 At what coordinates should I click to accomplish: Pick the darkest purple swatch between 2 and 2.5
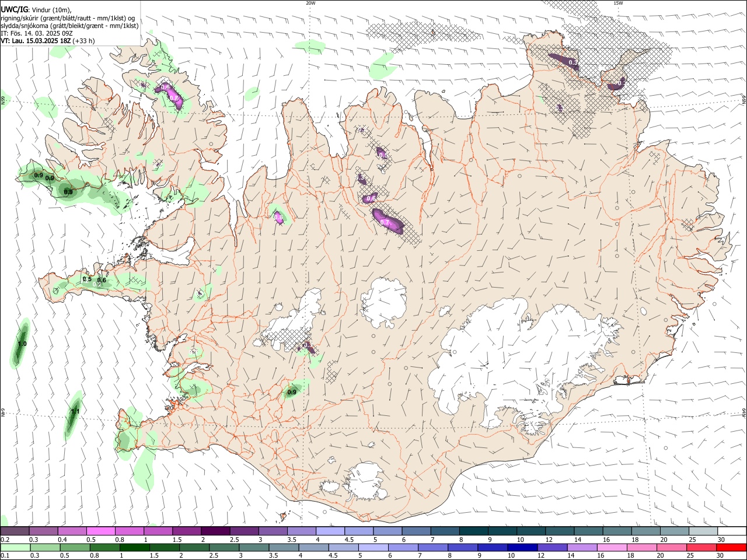[x=215, y=531]
